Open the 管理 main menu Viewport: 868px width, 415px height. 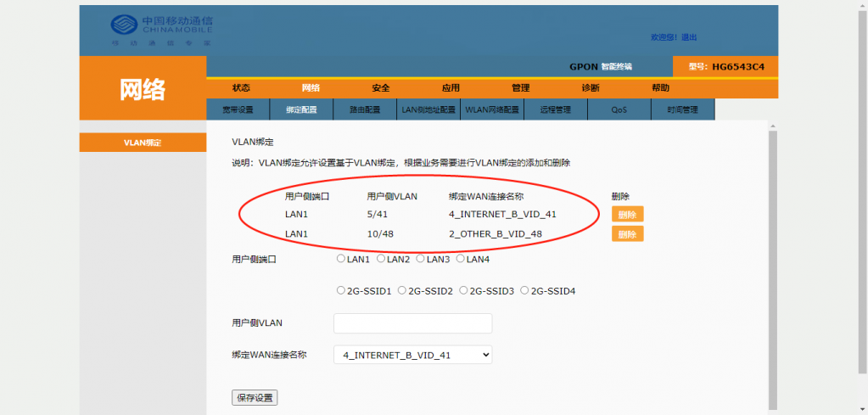coord(520,88)
